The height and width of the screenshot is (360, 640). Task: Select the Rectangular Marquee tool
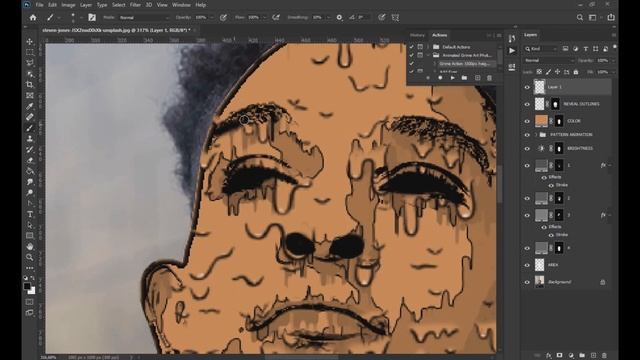(x=30, y=52)
